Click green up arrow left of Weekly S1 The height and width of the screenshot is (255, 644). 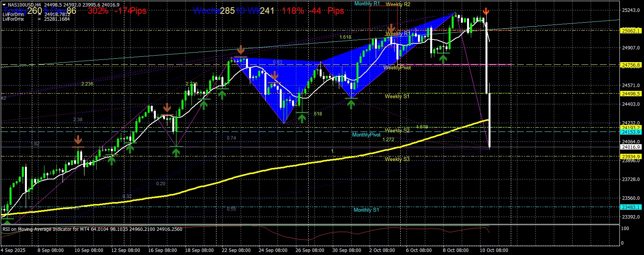(351, 104)
